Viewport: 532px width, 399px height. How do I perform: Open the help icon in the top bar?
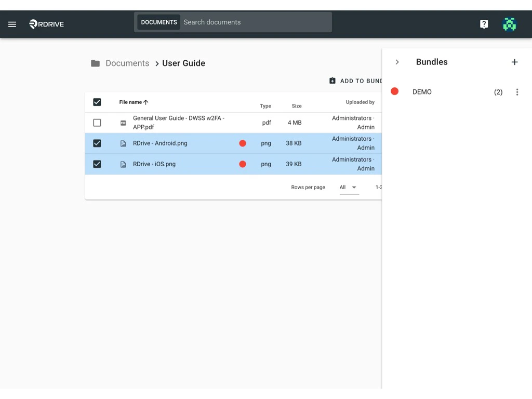tap(484, 24)
